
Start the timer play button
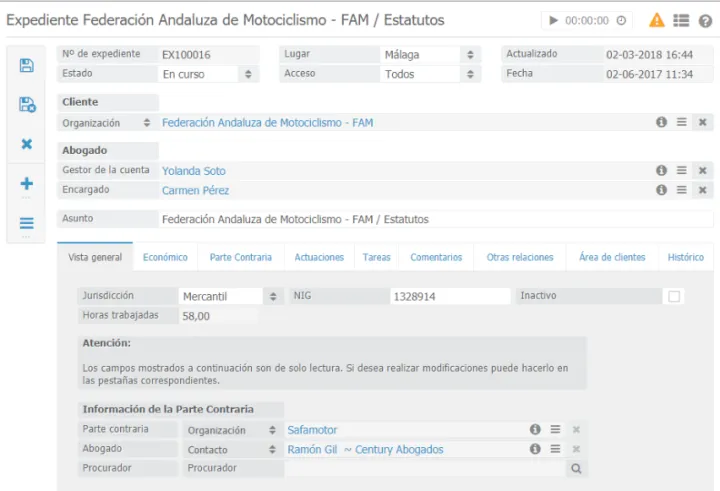pyautogui.click(x=553, y=20)
